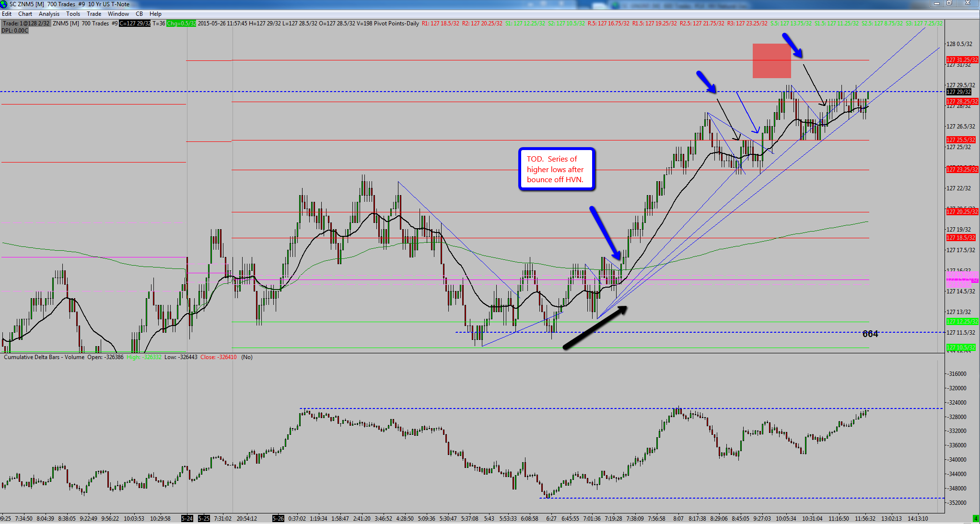The height and width of the screenshot is (524, 980).
Task: Close the Sierra Chart window
Action: (967, 4)
